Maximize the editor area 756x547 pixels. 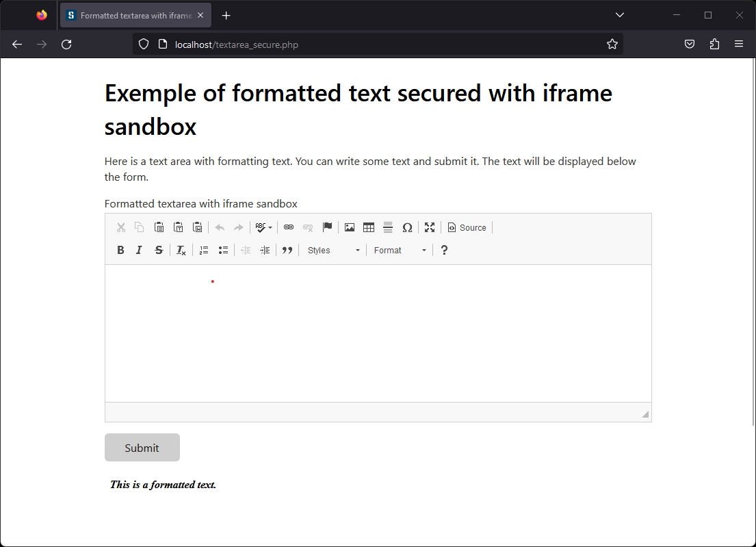(430, 228)
